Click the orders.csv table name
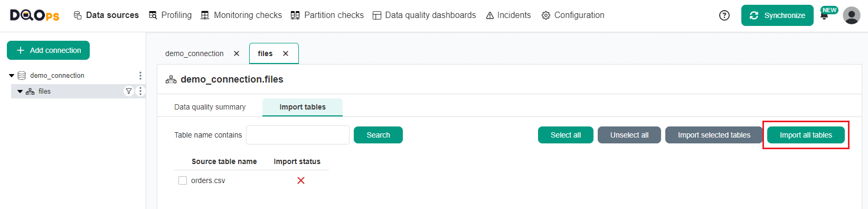 208,180
